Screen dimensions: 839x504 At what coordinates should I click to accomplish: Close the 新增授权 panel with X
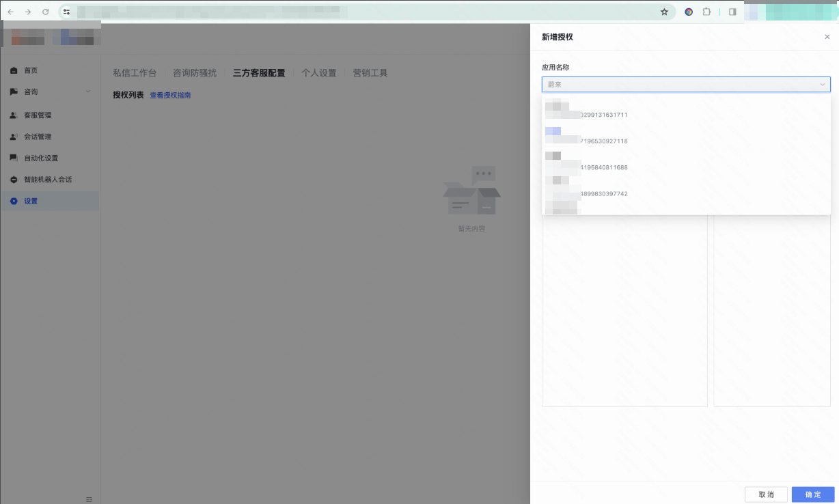[x=827, y=37]
